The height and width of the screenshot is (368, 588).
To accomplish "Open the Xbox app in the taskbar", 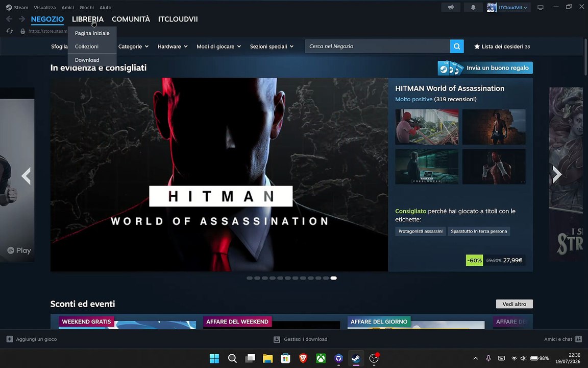I will tap(321, 358).
